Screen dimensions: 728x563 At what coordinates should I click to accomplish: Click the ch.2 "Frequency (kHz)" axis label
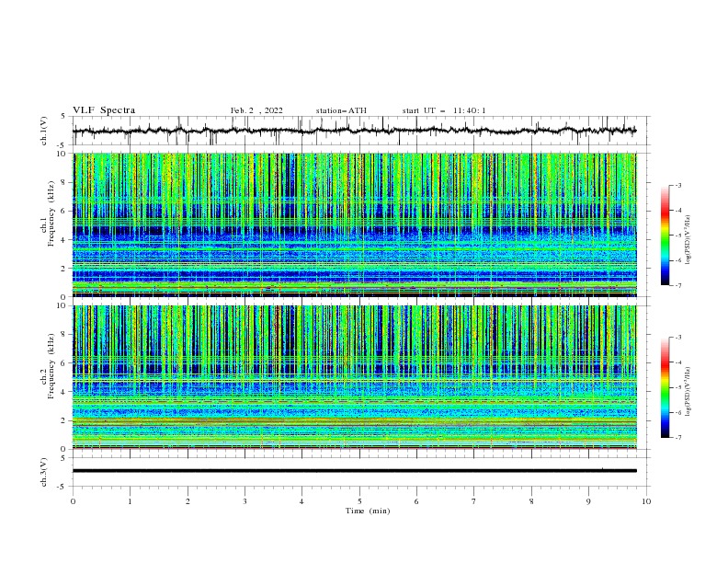pyautogui.click(x=51, y=366)
